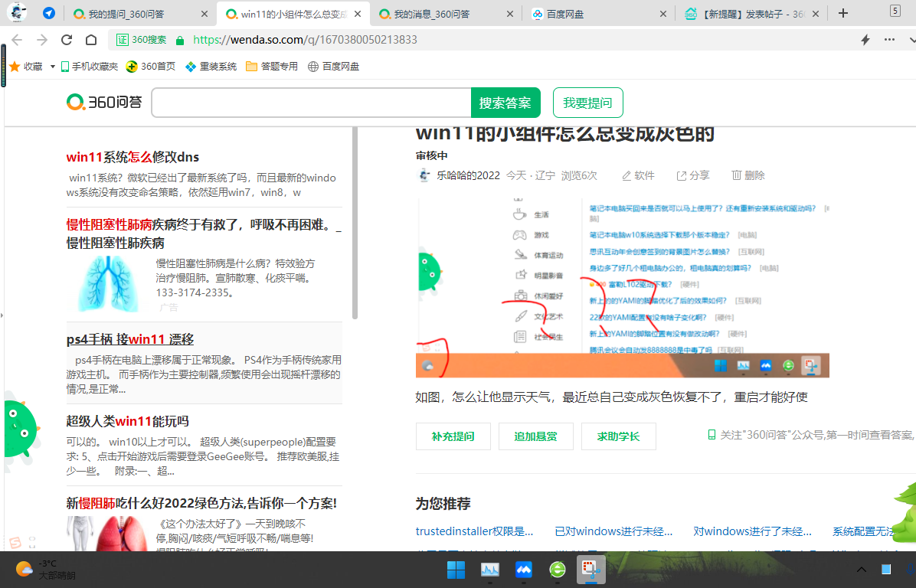Click the blue lungs ad thumbnail
The width and height of the screenshot is (916, 588).
(109, 284)
